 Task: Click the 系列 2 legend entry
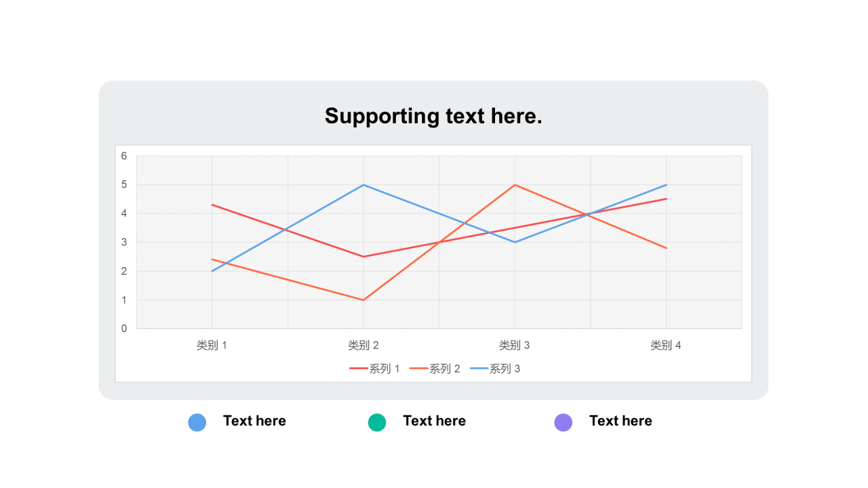click(x=435, y=369)
